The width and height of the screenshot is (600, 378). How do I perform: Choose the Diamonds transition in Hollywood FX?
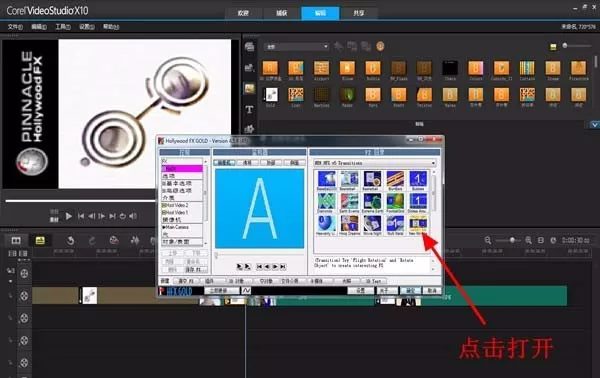326,202
